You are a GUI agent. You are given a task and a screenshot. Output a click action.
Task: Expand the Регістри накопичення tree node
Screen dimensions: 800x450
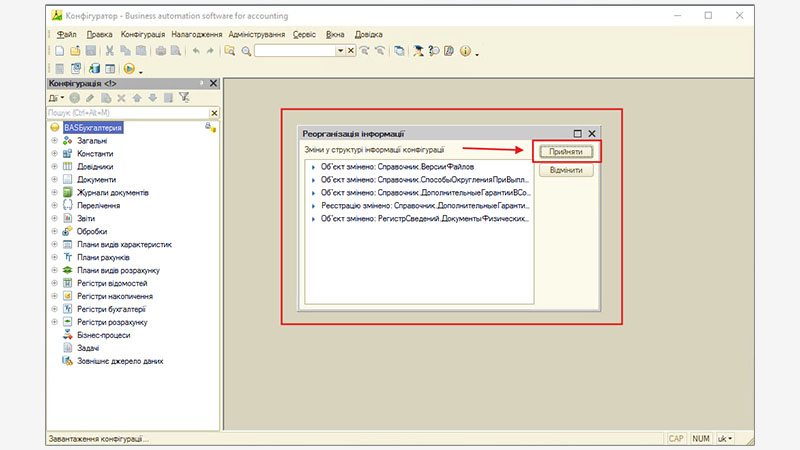[54, 297]
